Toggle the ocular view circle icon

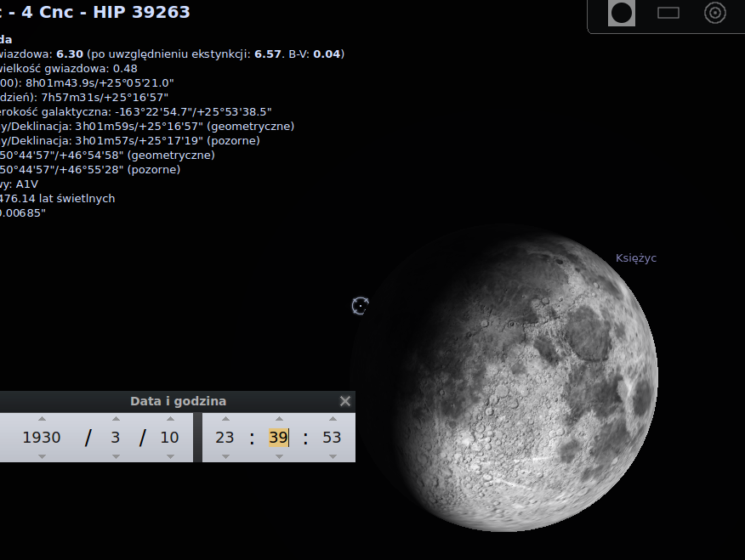pyautogui.click(x=622, y=13)
